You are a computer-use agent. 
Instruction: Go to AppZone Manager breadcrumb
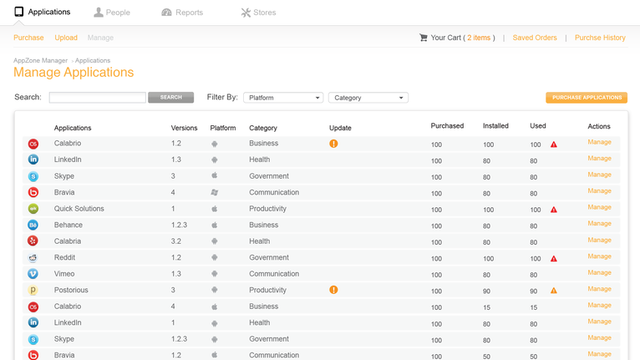[x=40, y=60]
